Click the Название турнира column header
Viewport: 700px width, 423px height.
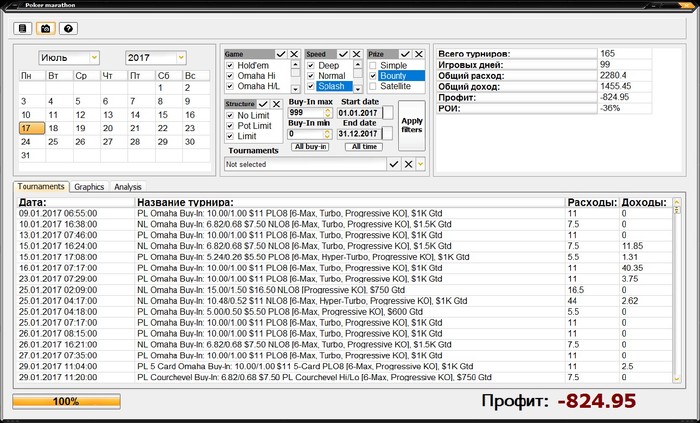[350, 203]
